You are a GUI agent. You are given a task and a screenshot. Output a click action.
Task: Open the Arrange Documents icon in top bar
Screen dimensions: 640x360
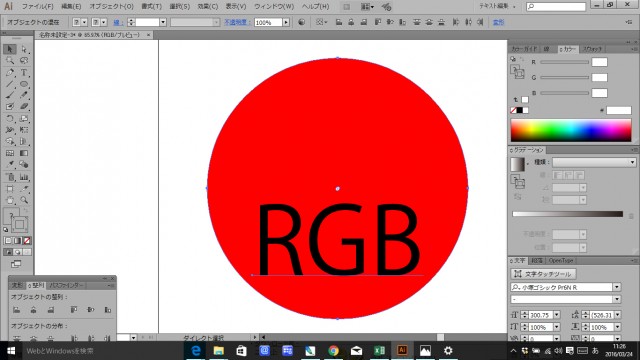coord(367,7)
